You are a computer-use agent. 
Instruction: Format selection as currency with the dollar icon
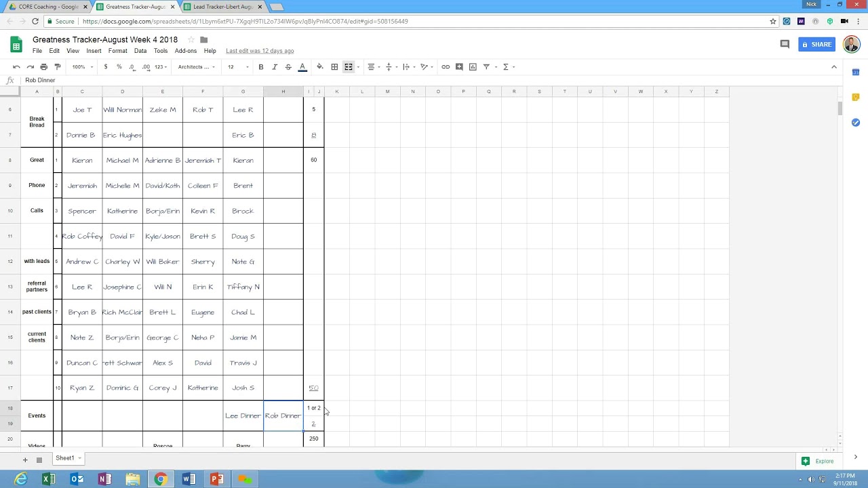(106, 67)
